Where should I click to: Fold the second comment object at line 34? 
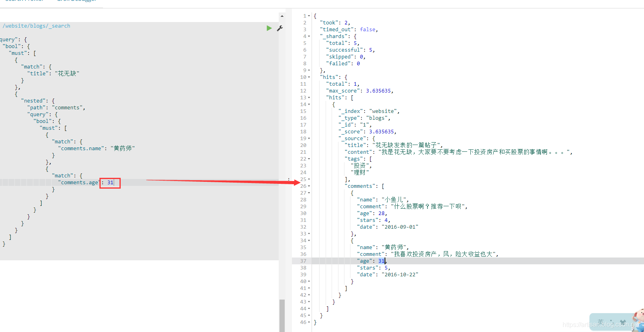click(309, 241)
